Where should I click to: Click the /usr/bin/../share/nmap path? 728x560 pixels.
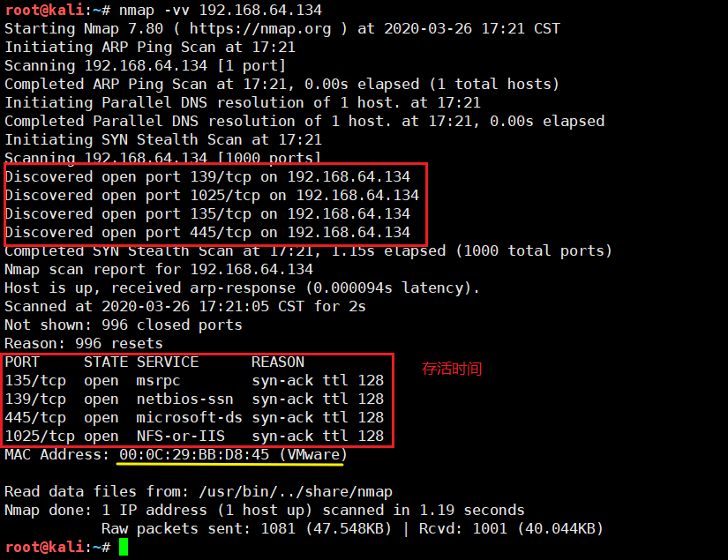pyautogui.click(x=296, y=492)
